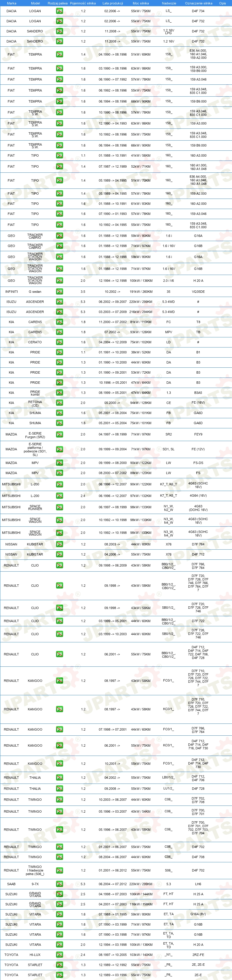The height and width of the screenshot is (980, 232).
Task: Select the fuel icon in the RENAULT THALIA D4F 728 row
Action: [x=60, y=789]
